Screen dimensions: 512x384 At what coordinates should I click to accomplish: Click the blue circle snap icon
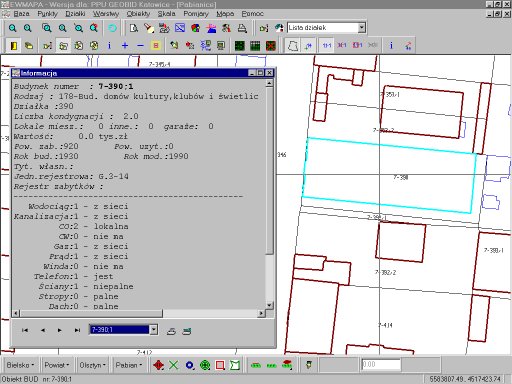pyautogui.click(x=189, y=365)
